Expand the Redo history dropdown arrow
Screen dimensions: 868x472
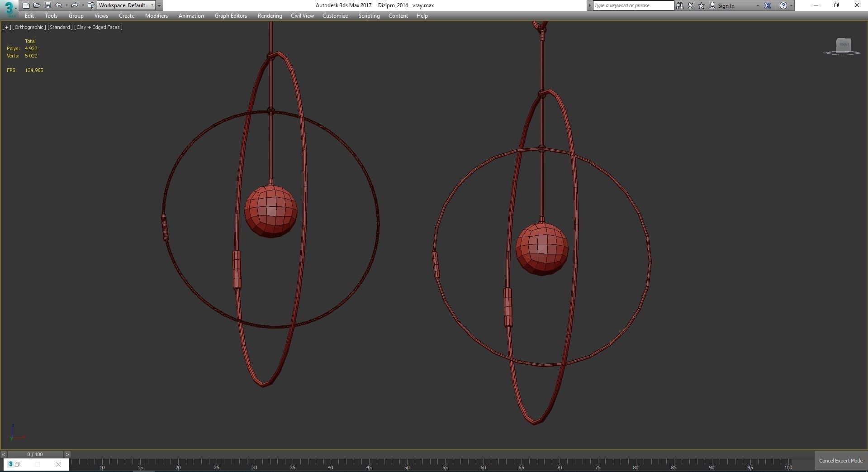[x=83, y=5]
